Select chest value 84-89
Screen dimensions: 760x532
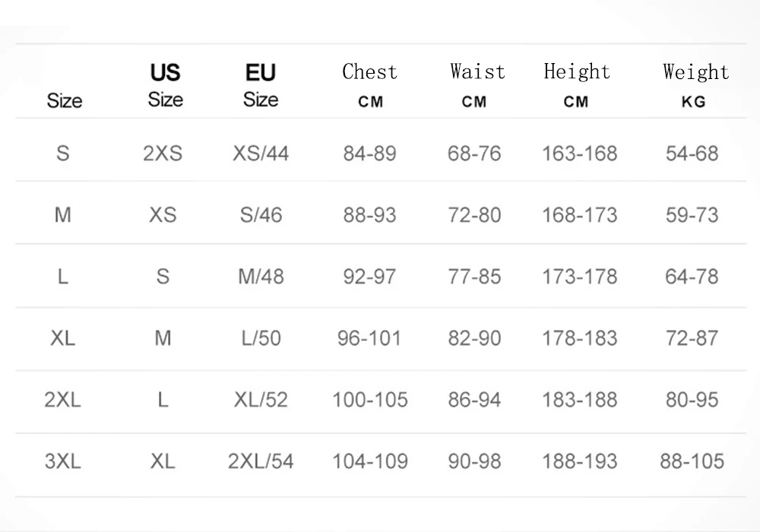369,154
